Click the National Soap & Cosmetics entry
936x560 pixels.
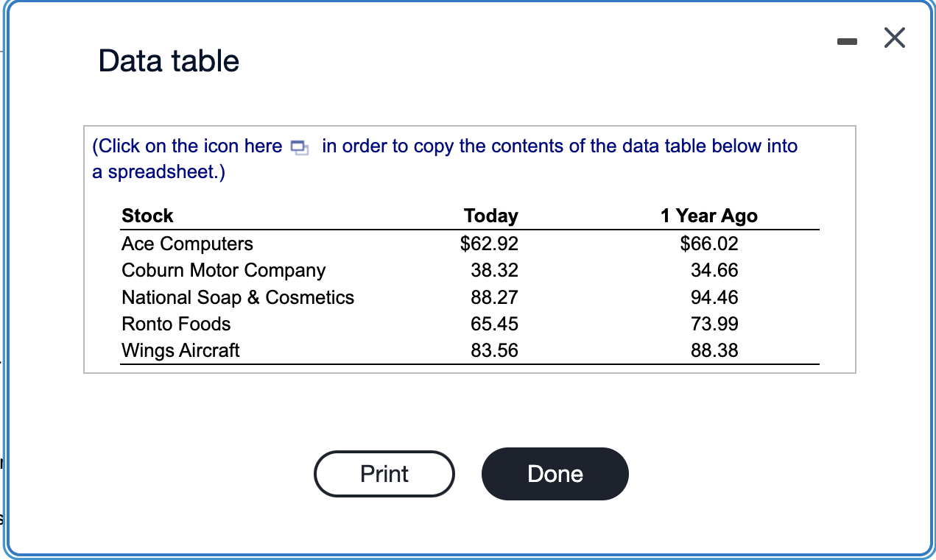[238, 297]
